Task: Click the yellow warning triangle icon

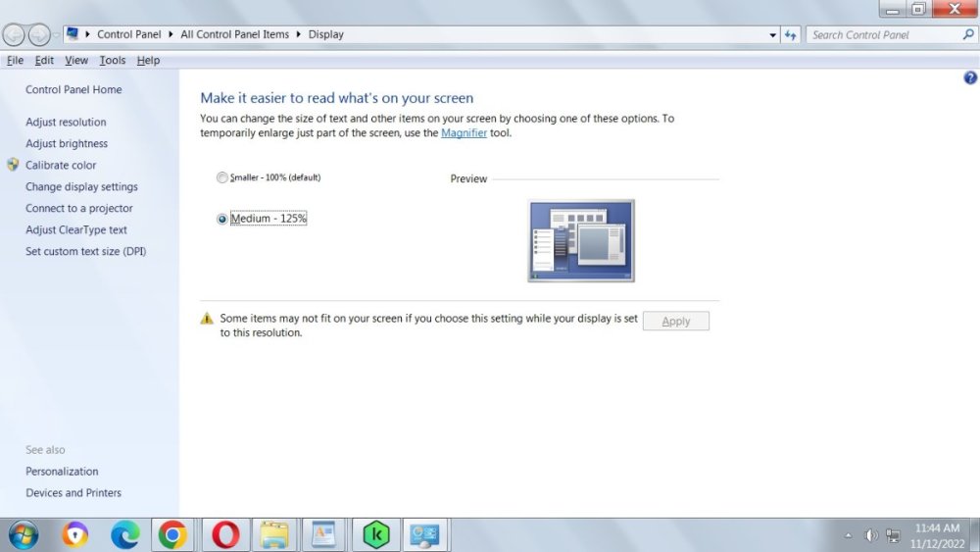Action: pos(207,319)
